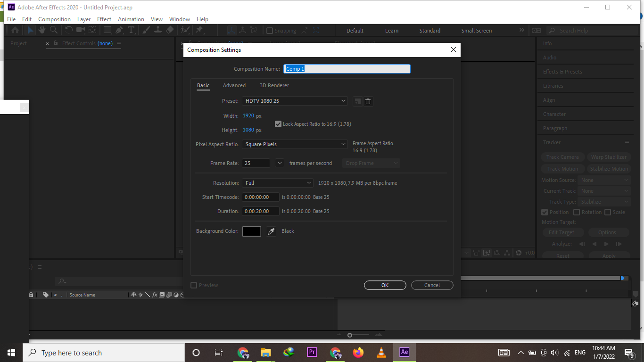
Task: Click the save preset icon beside Preset
Action: point(358,101)
